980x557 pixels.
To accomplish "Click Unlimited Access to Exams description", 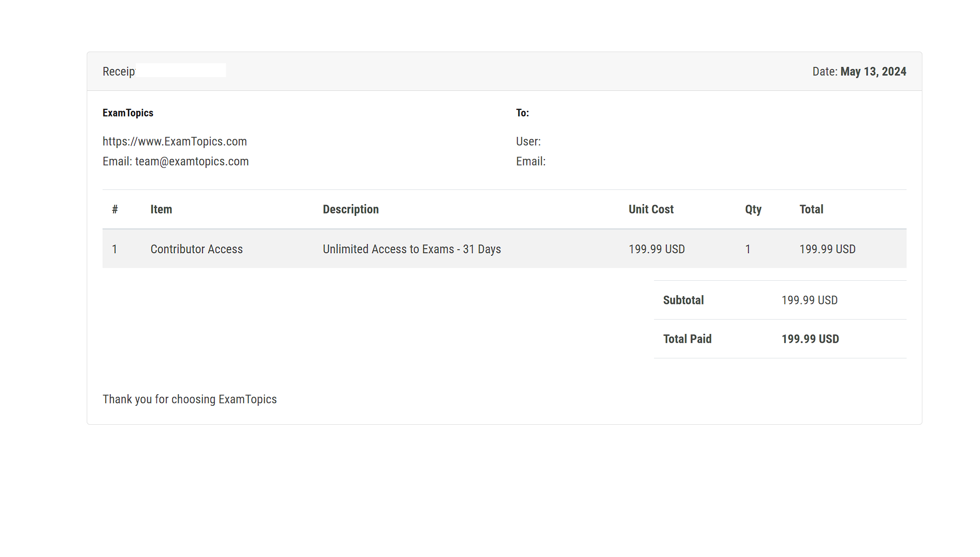I will point(412,249).
